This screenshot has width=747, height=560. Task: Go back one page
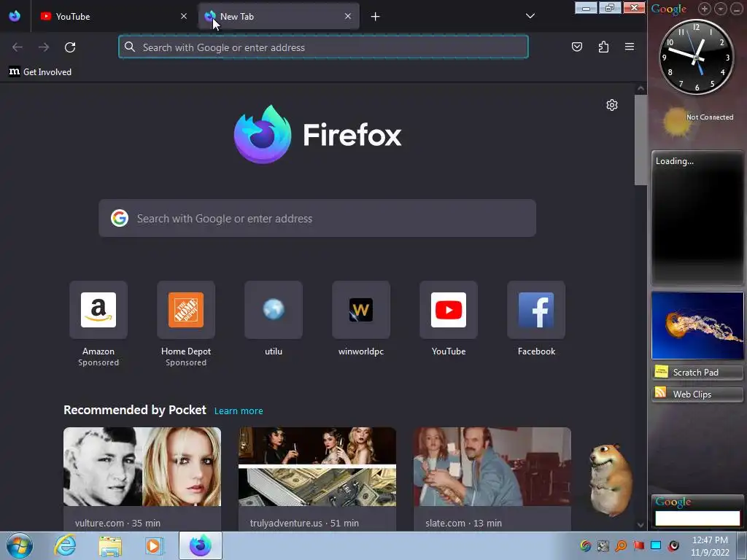pos(18,47)
